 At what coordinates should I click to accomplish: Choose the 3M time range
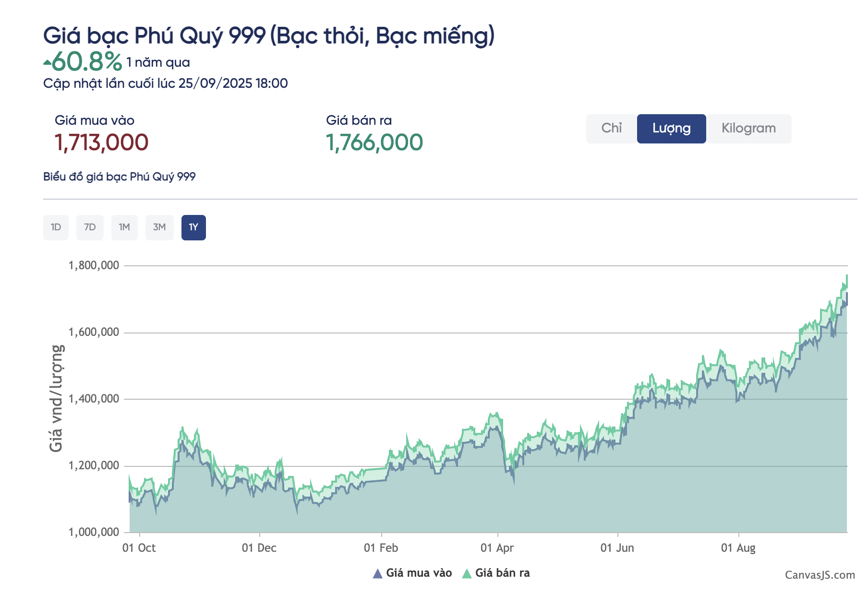(159, 227)
